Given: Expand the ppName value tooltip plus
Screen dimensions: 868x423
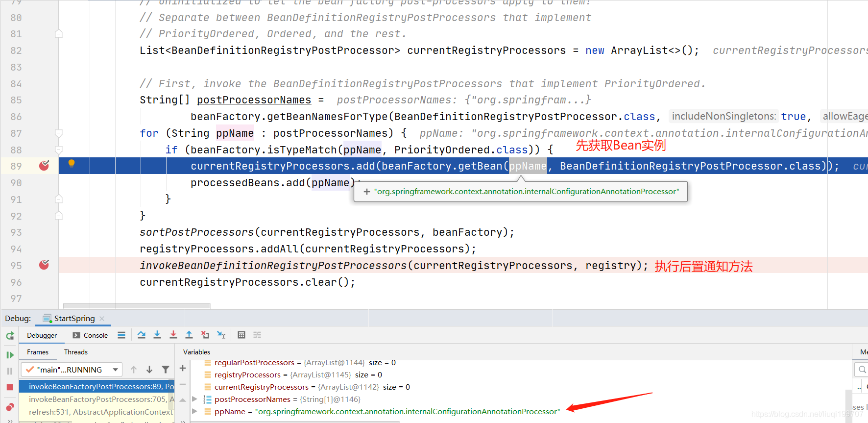Looking at the screenshot, I should click(x=366, y=192).
